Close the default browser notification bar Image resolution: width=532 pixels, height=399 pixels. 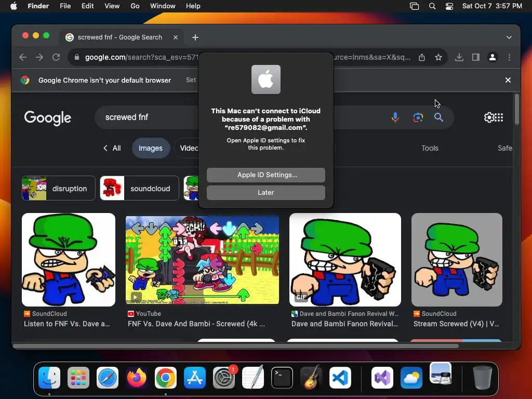coord(508,80)
